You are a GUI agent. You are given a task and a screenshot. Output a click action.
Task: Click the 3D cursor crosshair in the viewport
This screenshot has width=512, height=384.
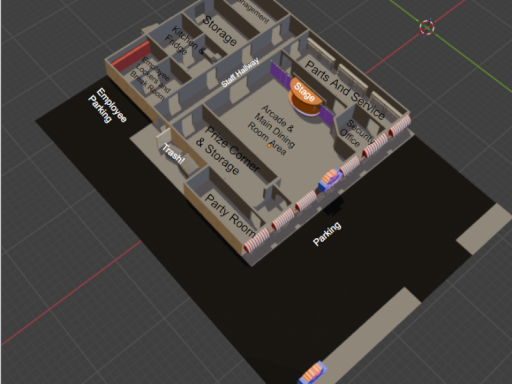(427, 27)
